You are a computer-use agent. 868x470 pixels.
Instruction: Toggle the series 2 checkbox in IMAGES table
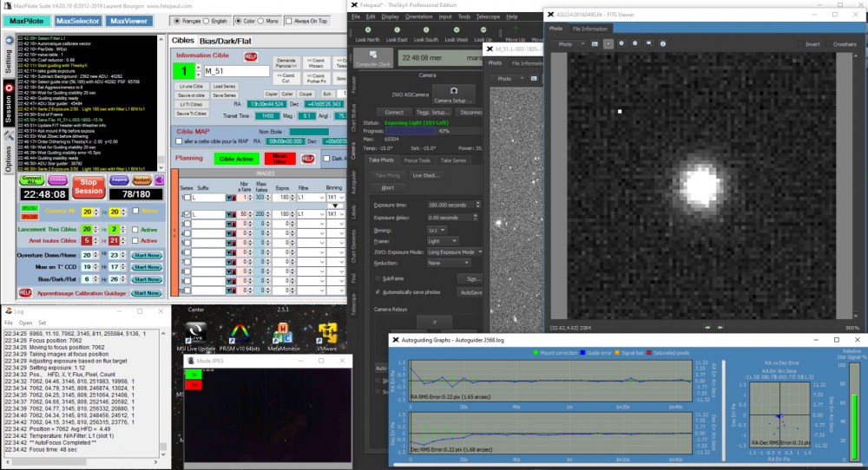(187, 214)
